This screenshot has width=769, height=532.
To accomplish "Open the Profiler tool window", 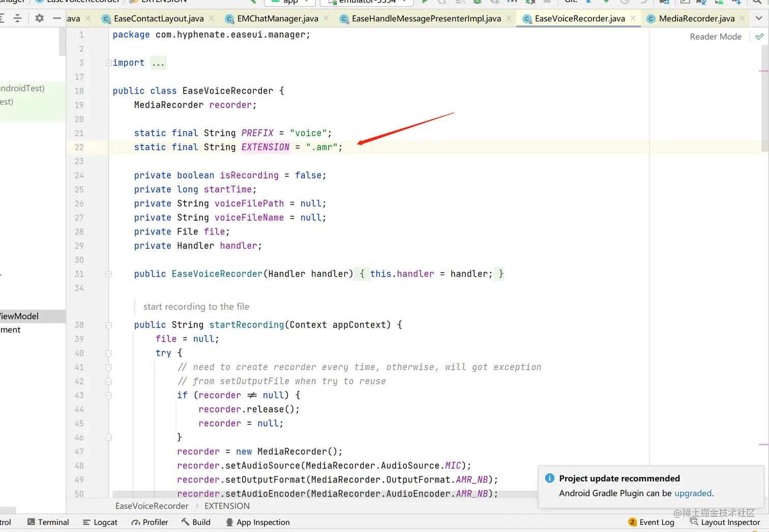I will click(150, 522).
